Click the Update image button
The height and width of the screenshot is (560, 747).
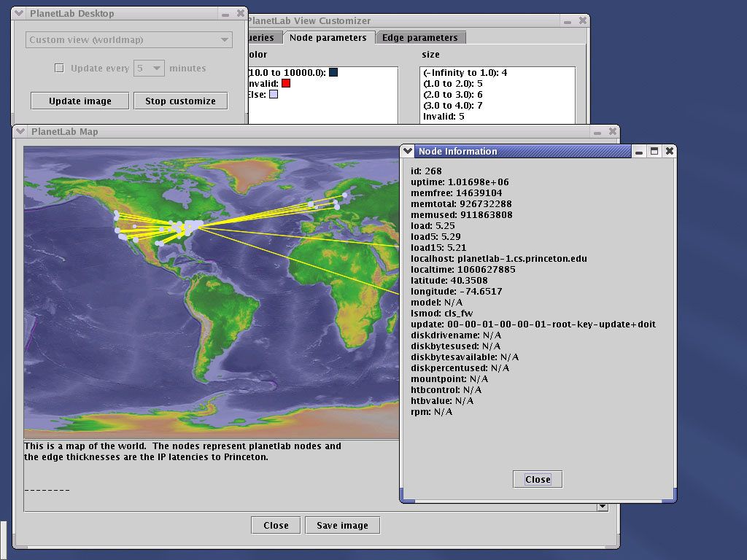[80, 101]
